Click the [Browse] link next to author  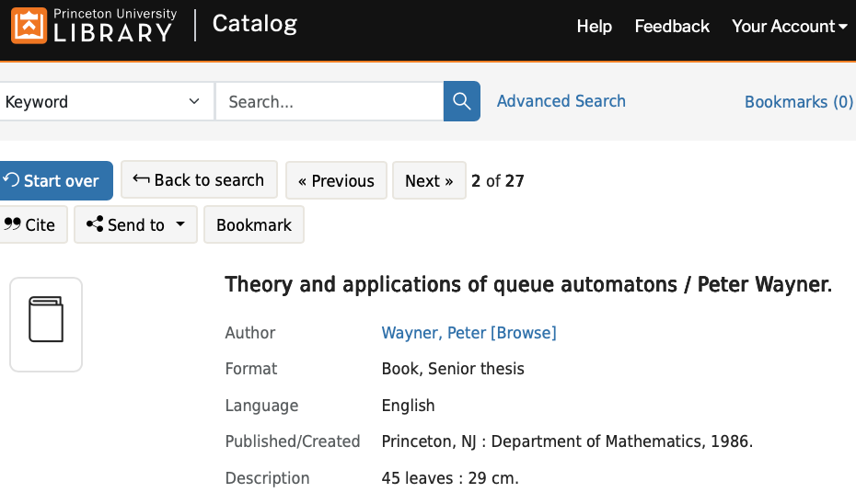pos(524,333)
